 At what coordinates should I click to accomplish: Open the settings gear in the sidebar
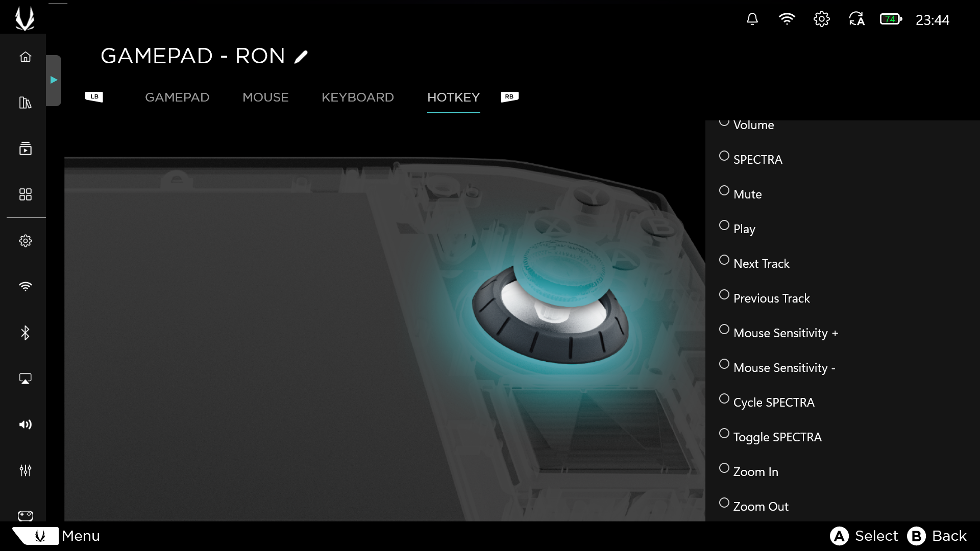(25, 241)
